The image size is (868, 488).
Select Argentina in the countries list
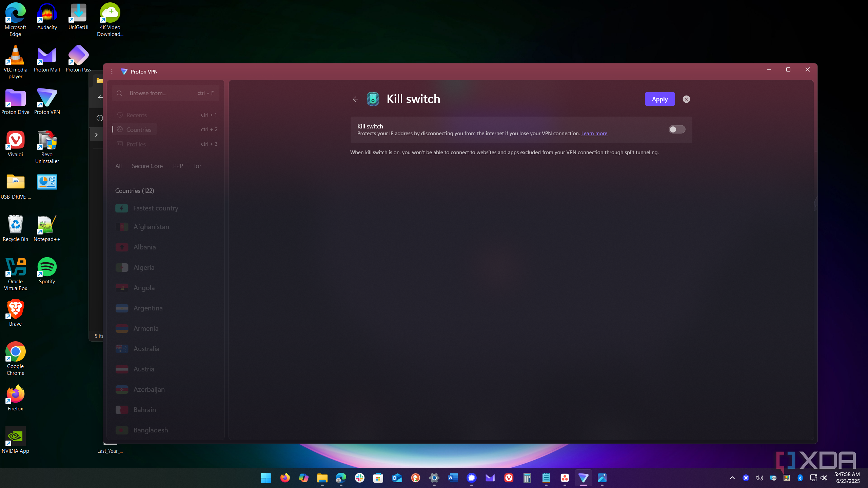(165, 308)
